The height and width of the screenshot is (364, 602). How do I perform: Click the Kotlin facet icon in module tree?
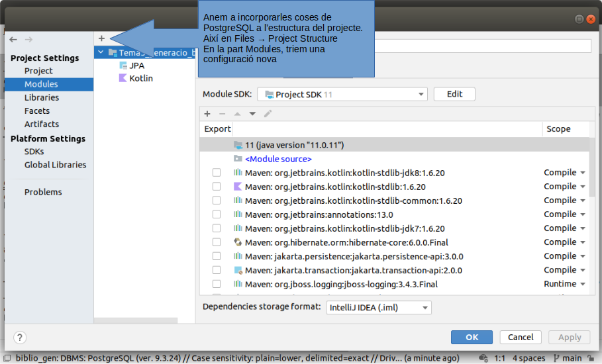(123, 78)
